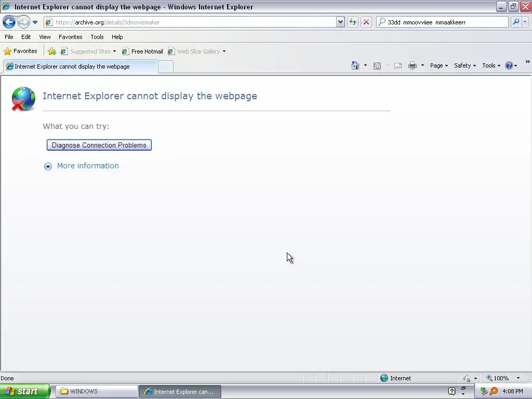Screen dimensions: 532x399
Task: Click the network connection tray icon
Action: (x=484, y=392)
